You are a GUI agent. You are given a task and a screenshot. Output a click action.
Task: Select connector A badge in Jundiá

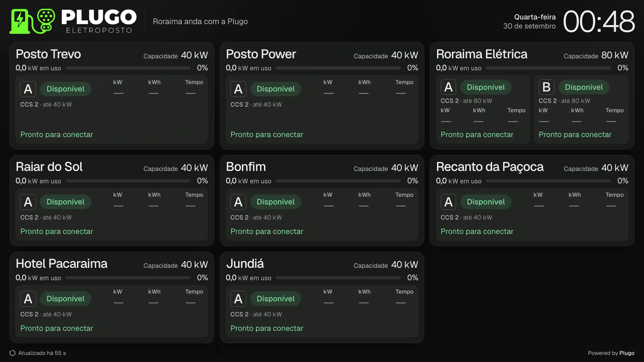click(238, 299)
